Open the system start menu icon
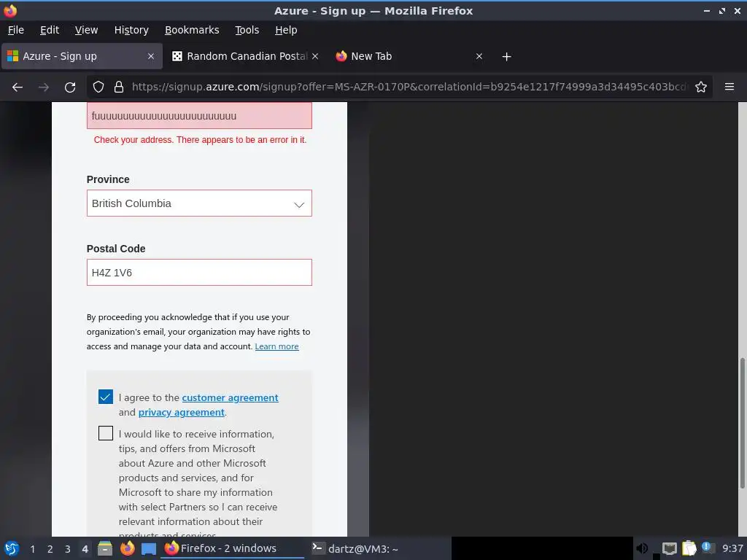This screenshot has height=560, width=747. 12,548
